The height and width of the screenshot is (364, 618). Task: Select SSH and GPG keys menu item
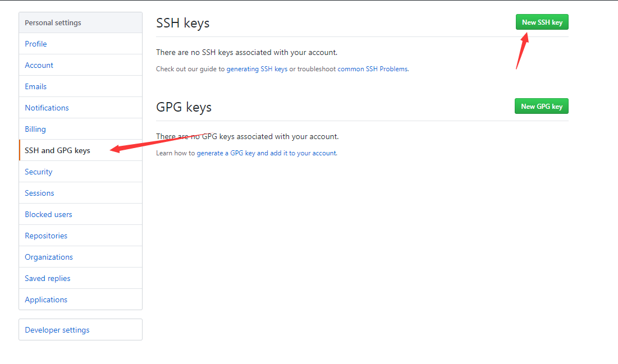(x=57, y=150)
